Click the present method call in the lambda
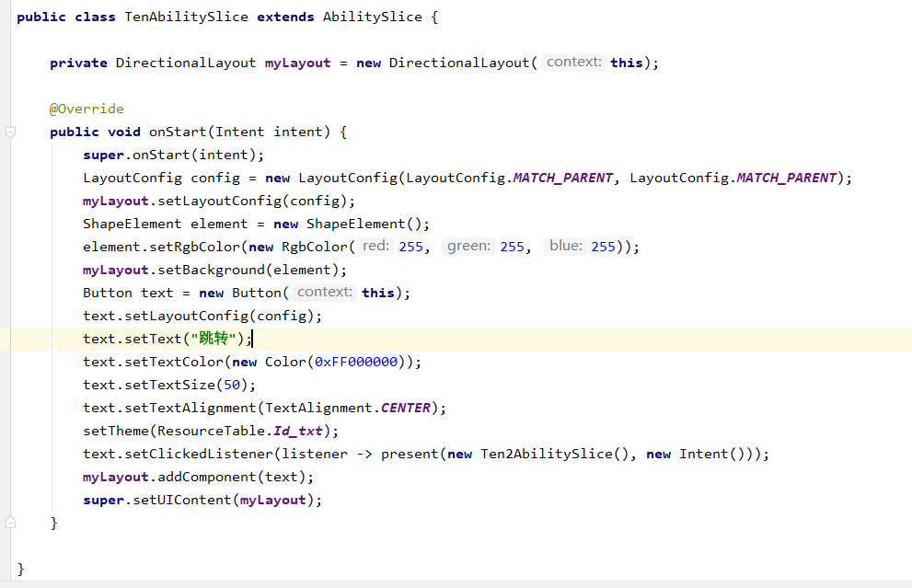This screenshot has width=912, height=588. 410,454
